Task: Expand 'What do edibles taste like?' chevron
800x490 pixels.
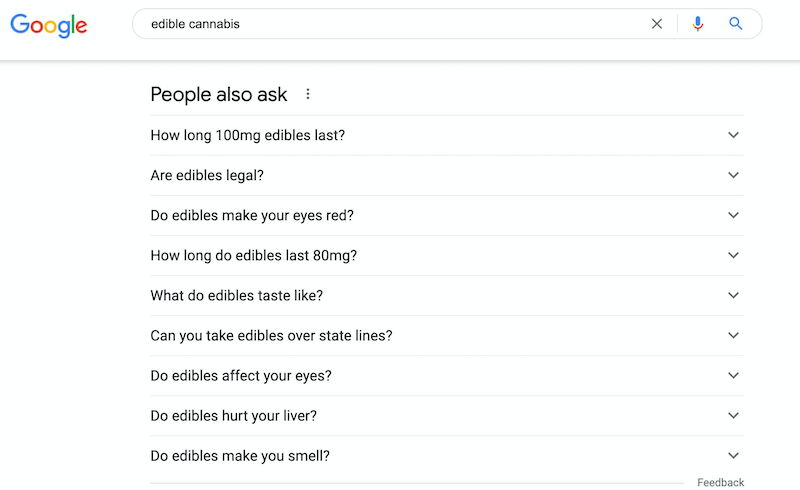Action: pos(733,296)
